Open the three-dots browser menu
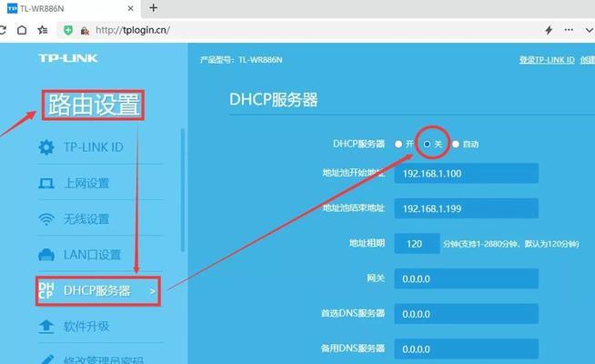Image resolution: width=595 pixels, height=364 pixels. pyautogui.click(x=569, y=30)
